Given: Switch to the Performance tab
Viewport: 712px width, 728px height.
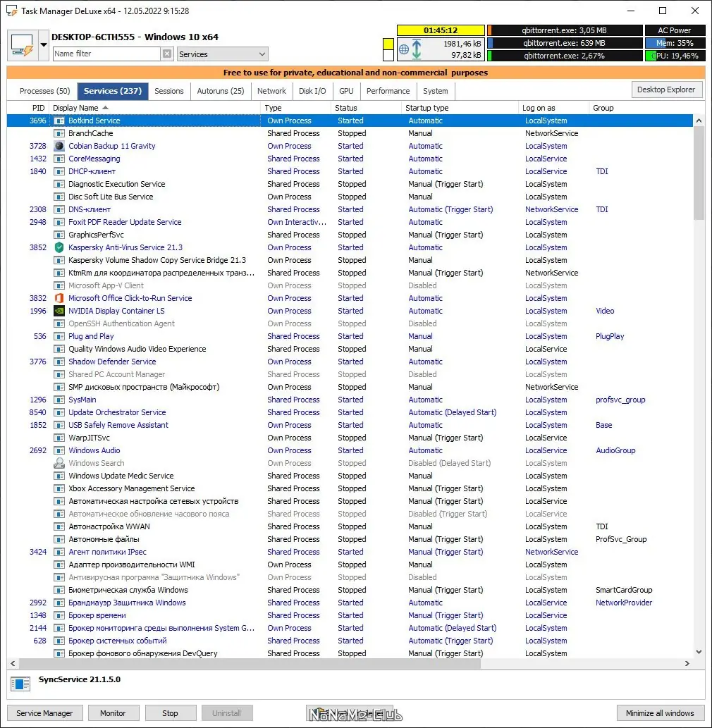Looking at the screenshot, I should click(388, 91).
